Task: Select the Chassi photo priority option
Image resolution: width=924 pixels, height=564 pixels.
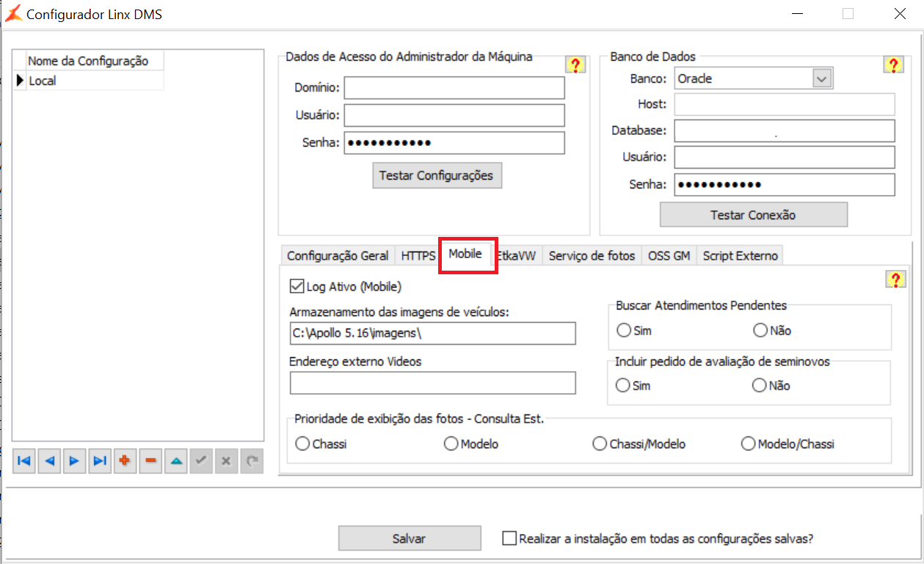Action: tap(302, 444)
